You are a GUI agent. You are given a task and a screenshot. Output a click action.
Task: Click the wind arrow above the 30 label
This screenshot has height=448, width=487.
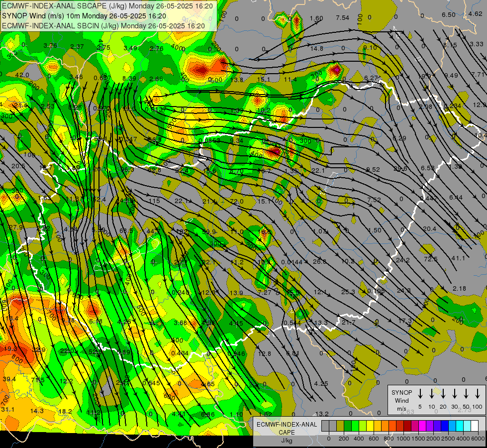click(x=454, y=394)
